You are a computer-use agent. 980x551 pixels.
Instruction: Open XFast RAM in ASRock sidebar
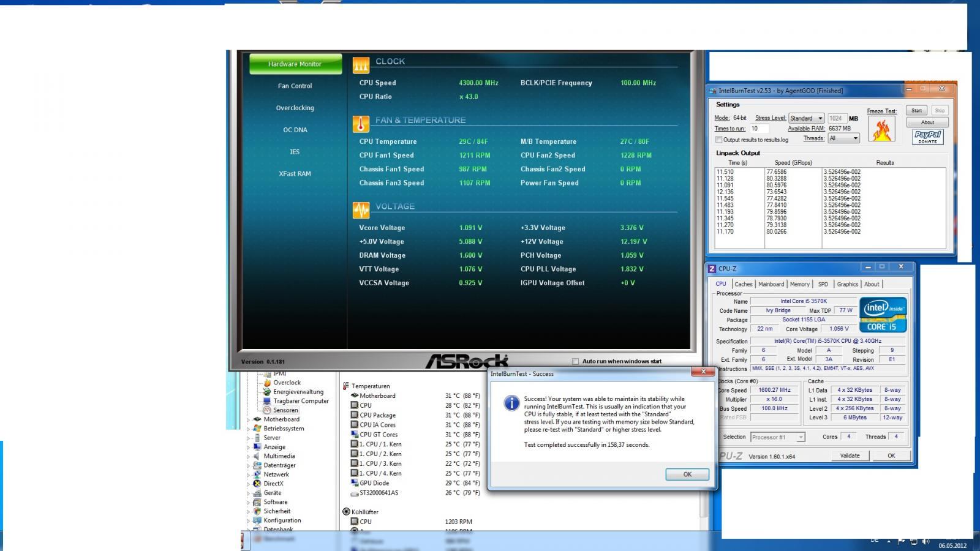295,174
